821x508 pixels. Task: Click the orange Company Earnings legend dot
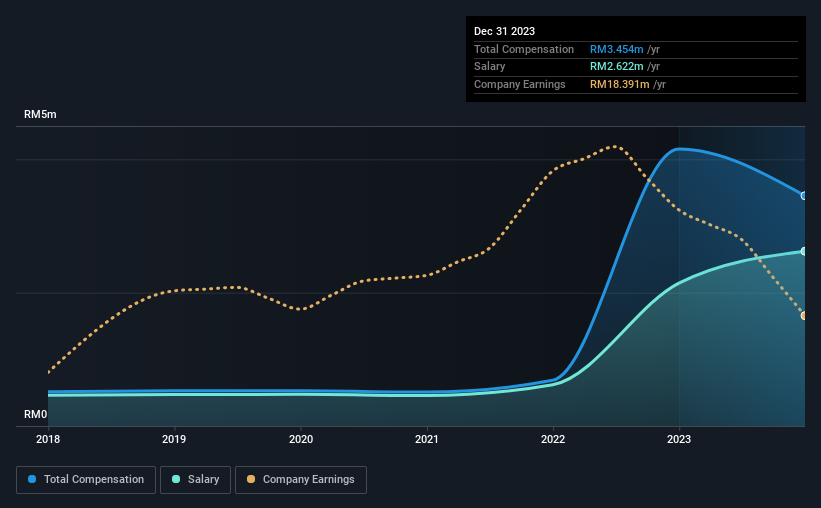coord(251,479)
